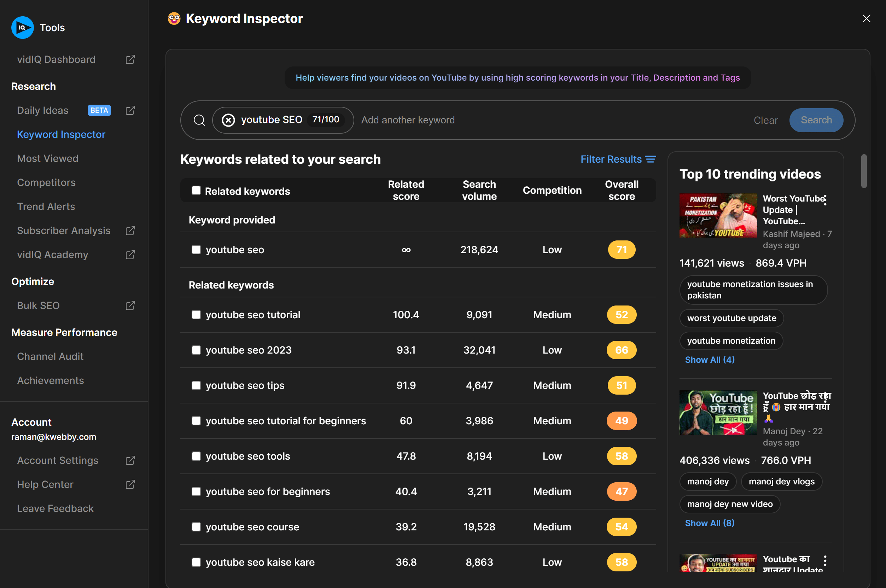Click the search magnifier icon
Screen dimensions: 886x588
point(199,120)
